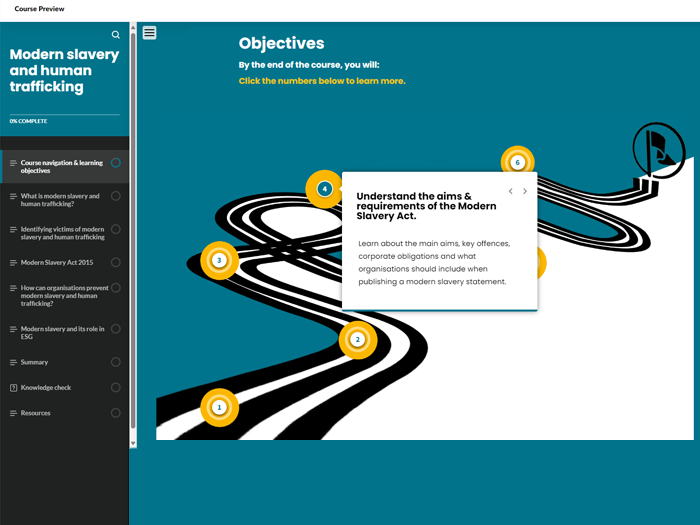
Task: Click completion circle for Resources lesson
Action: coord(116,413)
